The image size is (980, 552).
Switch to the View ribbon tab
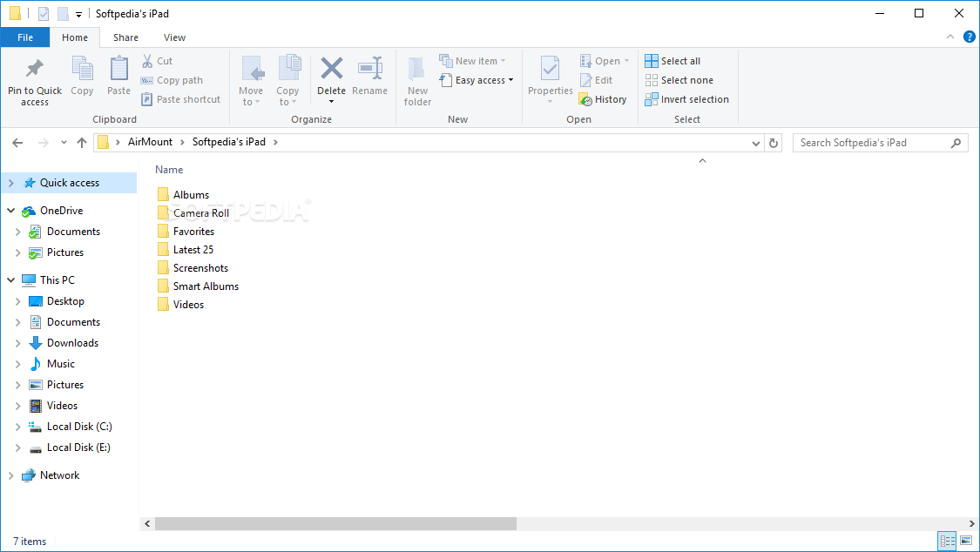(174, 37)
